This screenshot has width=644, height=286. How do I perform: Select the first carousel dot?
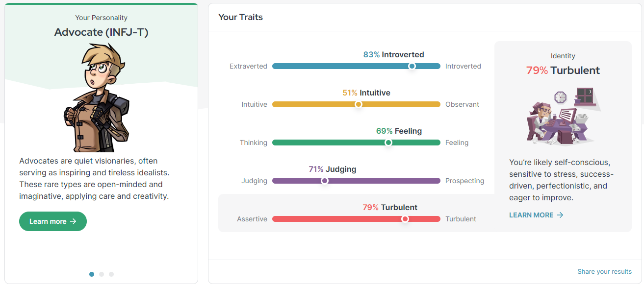tap(92, 274)
